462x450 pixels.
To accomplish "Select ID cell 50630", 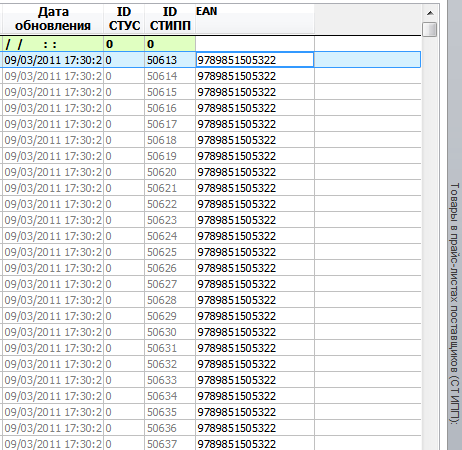I will click(170, 332).
